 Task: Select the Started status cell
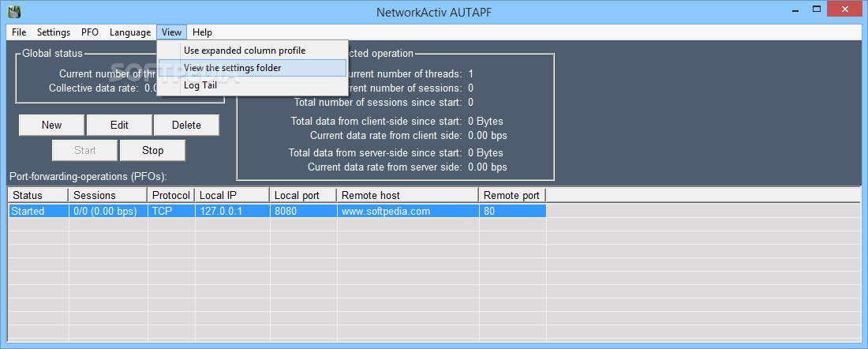coord(38,211)
